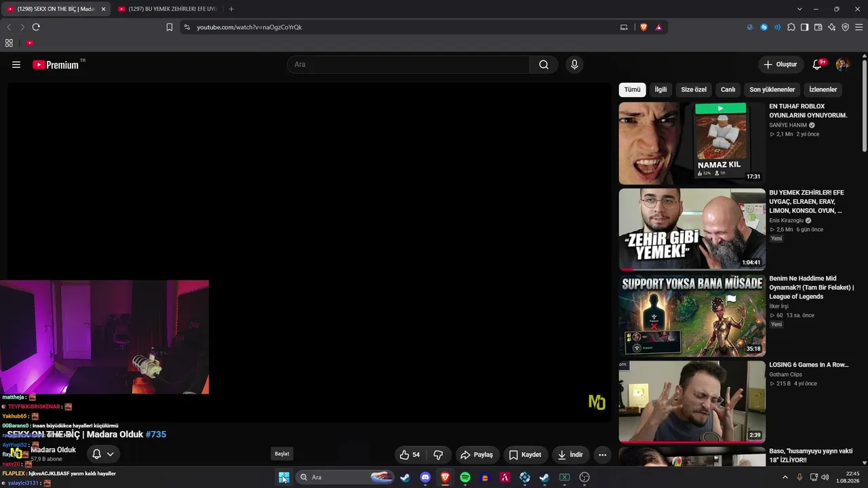Open the ZEHİR GİBİ YEMEK video thumbnail
Screen dimensions: 868x488
(x=692, y=229)
